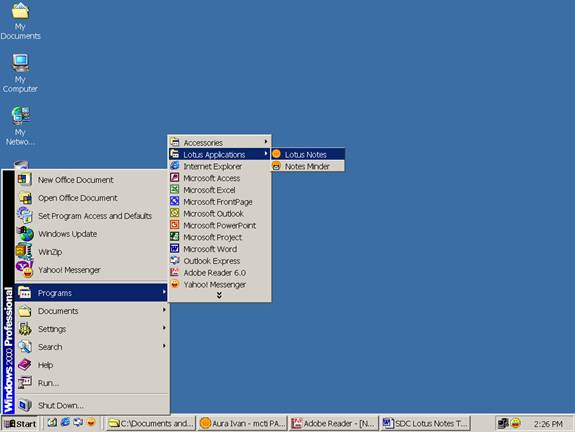The image size is (575, 432).
Task: Select Help in the Start menu
Action: tap(91, 365)
